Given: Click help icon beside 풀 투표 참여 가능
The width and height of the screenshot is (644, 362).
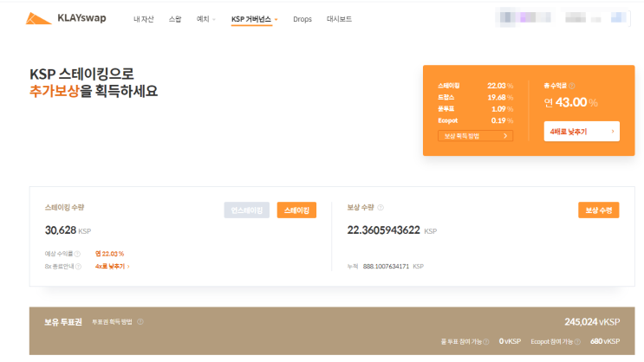Looking at the screenshot, I should click(486, 342).
